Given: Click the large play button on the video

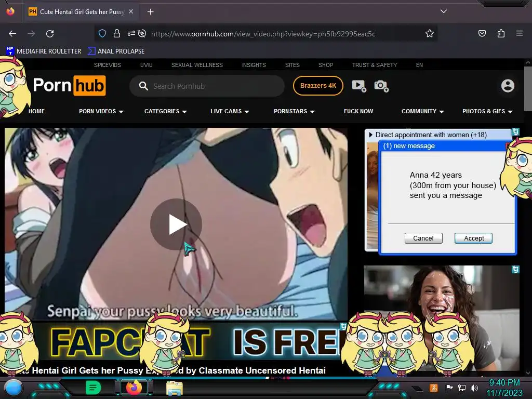Looking at the screenshot, I should point(176,224).
